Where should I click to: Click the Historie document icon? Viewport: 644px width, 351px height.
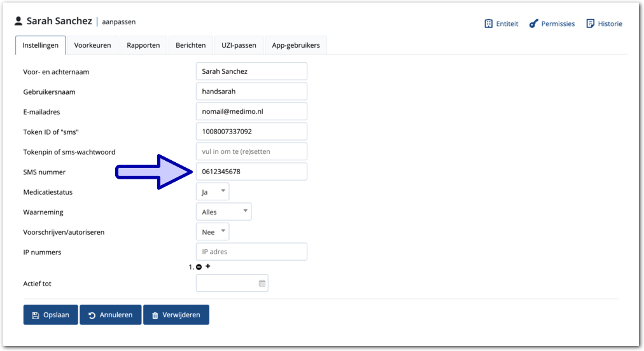click(591, 24)
